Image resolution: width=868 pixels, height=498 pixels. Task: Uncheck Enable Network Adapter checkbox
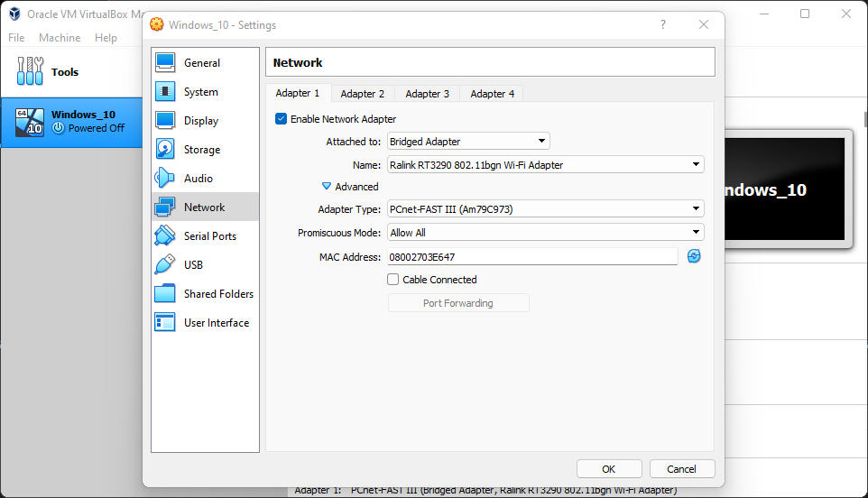[x=282, y=119]
